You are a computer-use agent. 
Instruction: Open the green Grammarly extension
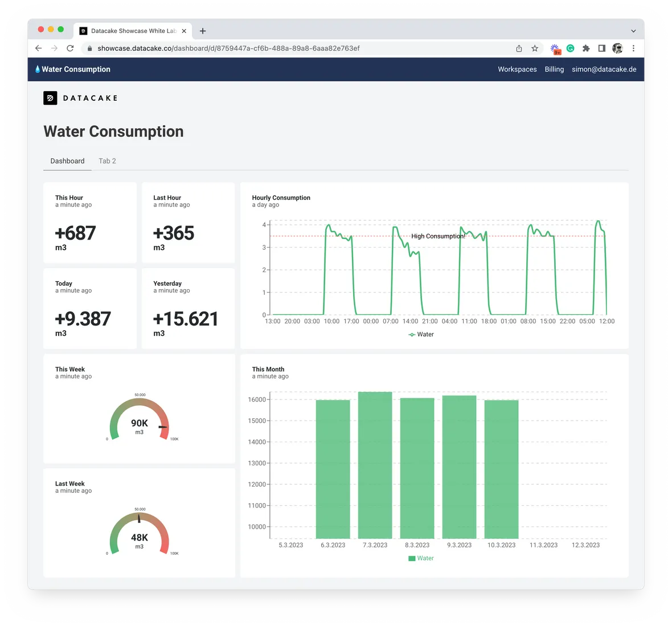click(x=571, y=48)
